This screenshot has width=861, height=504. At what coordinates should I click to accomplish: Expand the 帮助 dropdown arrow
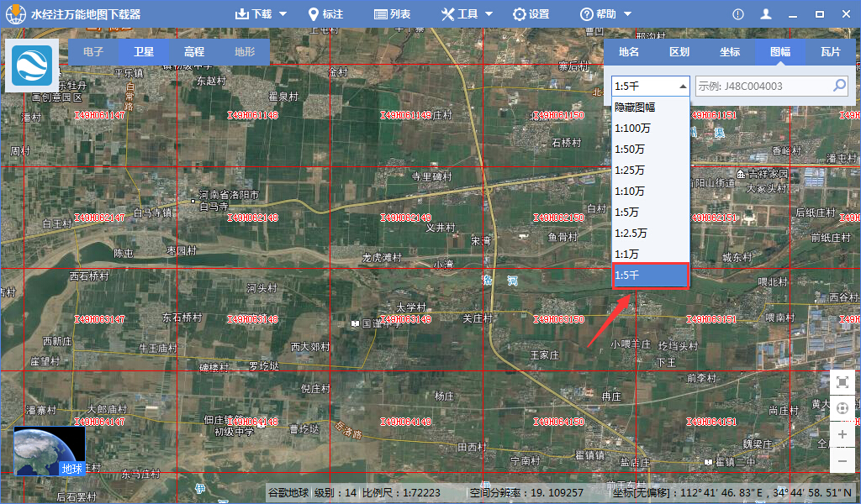628,14
